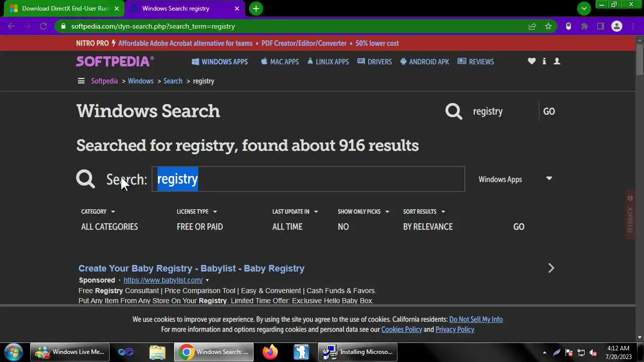644x362 pixels.
Task: Bookmark this page with the star icon
Action: [548, 26]
